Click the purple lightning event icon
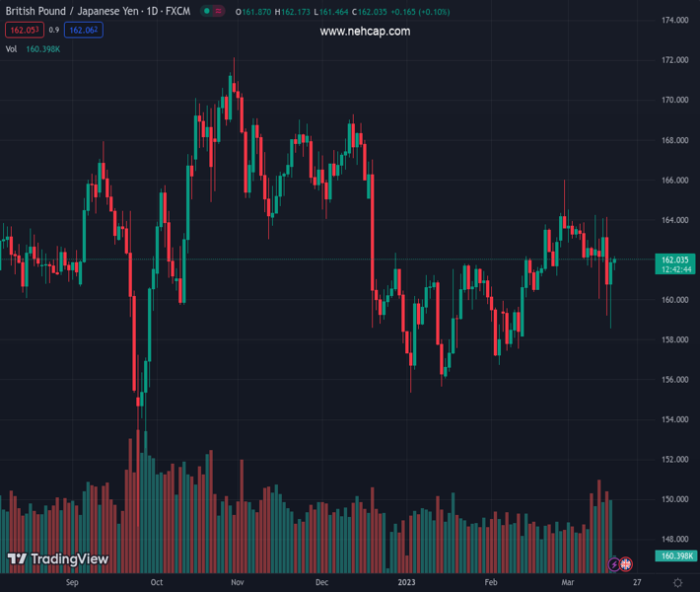The width and height of the screenshot is (700, 592). click(x=614, y=564)
